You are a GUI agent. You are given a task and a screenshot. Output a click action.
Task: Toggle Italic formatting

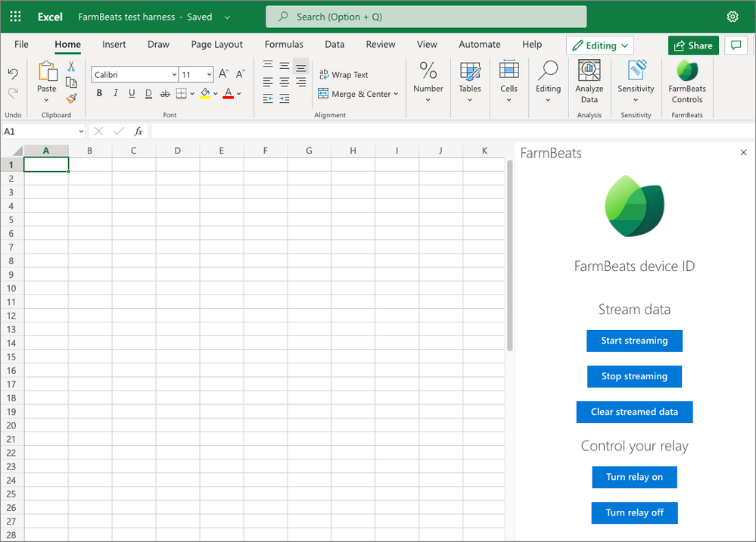(115, 93)
